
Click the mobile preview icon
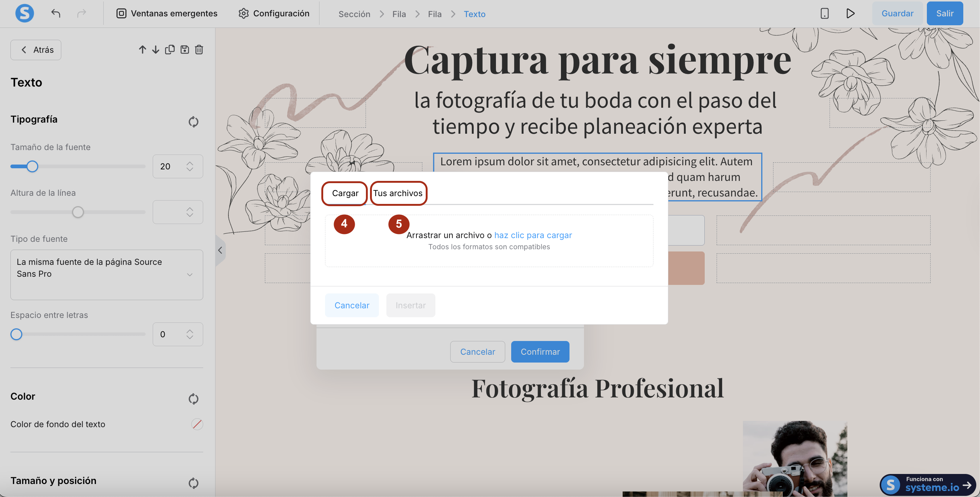click(x=824, y=14)
